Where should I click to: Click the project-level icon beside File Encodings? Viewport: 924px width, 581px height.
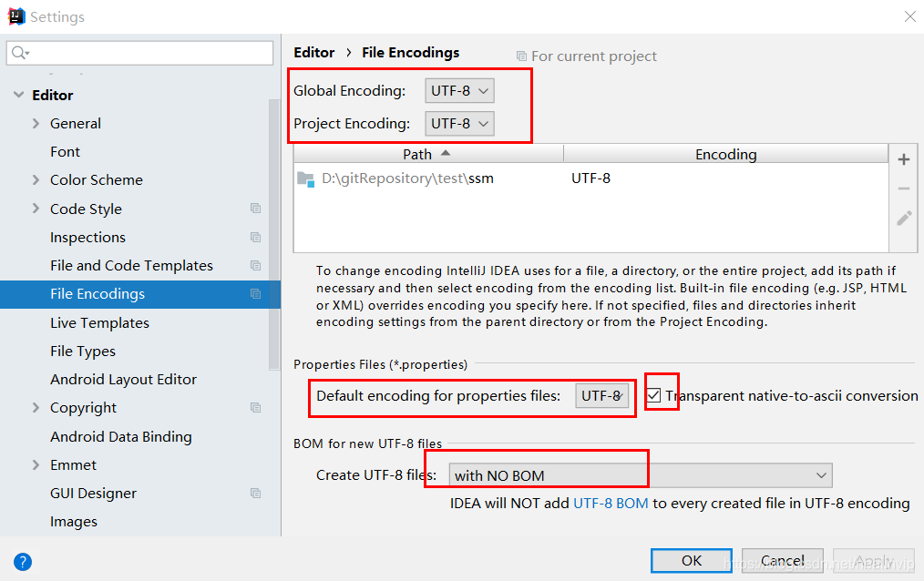[255, 294]
